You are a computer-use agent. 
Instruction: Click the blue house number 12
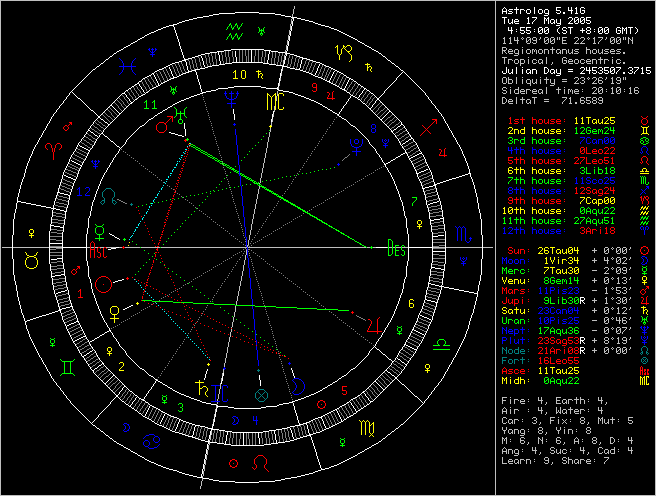coord(84,192)
